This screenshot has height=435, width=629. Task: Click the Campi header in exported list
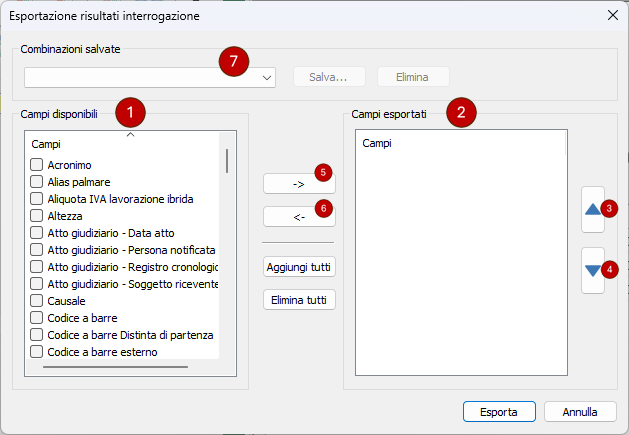(x=377, y=144)
